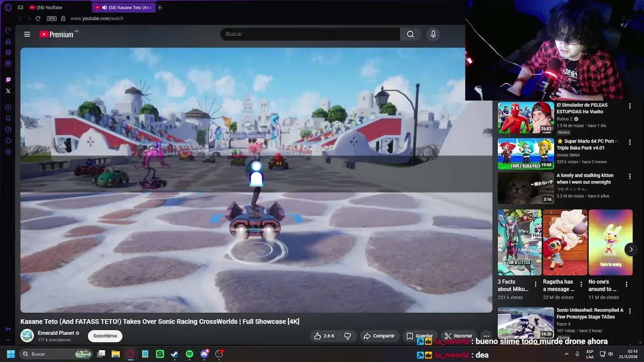The image size is (644, 362).
Task: Save video with Guardar button
Action: 420,336
